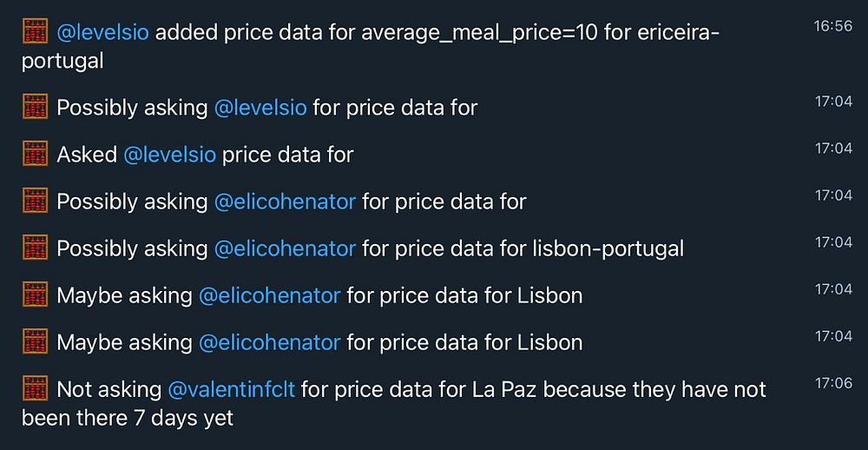The image size is (868, 450).
Task: Click abacus icon on second "Maybe asking" message
Action: [35, 342]
